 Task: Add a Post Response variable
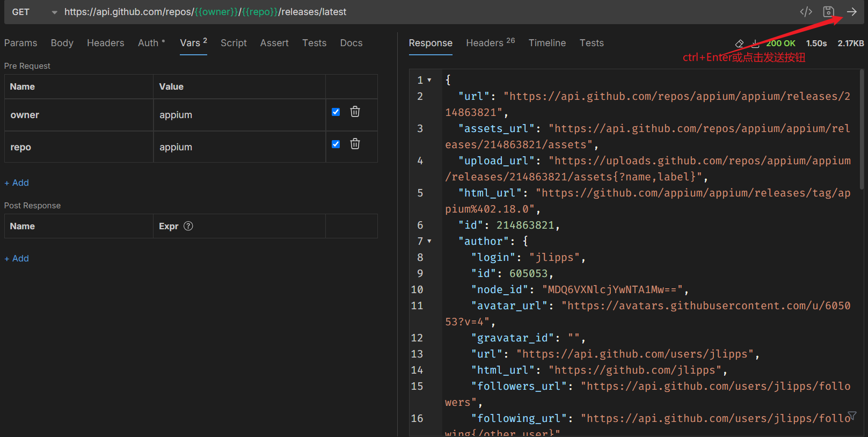click(17, 258)
